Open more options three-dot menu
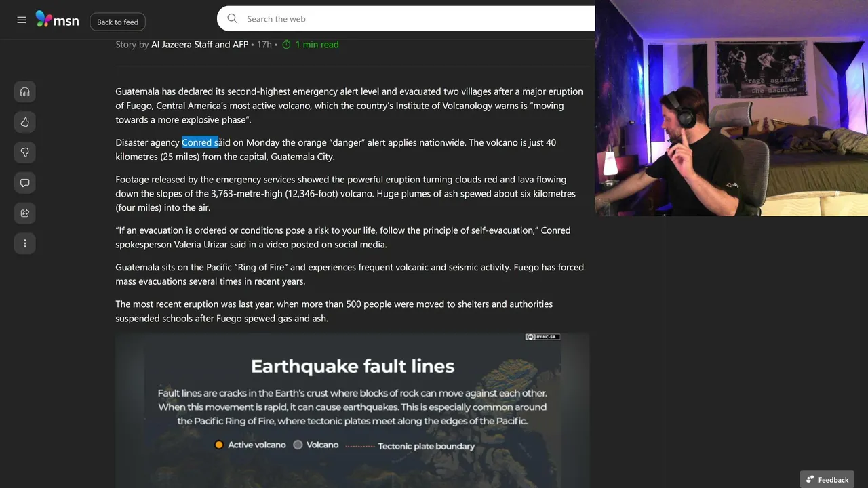The width and height of the screenshot is (868, 488). pyautogui.click(x=25, y=243)
